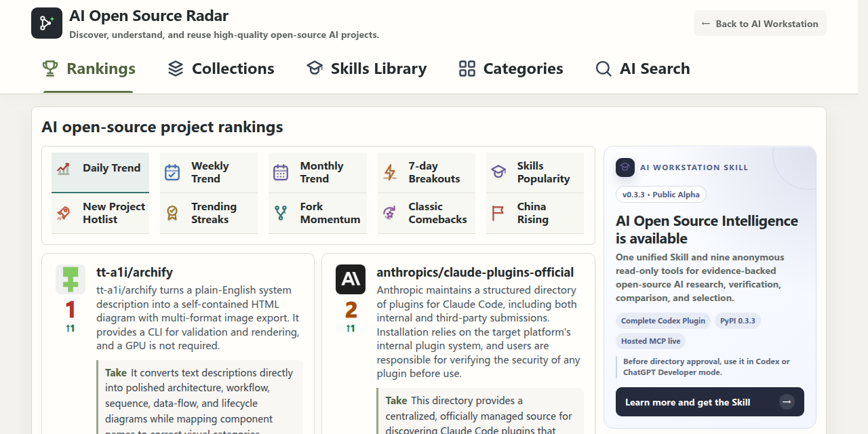Click Back to AI Workstation button
Viewport: 868px width, 434px height.
pyautogui.click(x=760, y=23)
